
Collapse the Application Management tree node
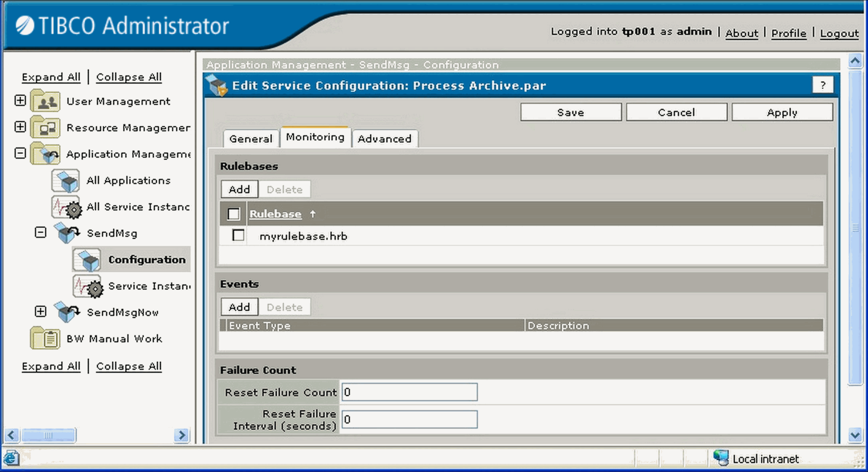click(20, 154)
